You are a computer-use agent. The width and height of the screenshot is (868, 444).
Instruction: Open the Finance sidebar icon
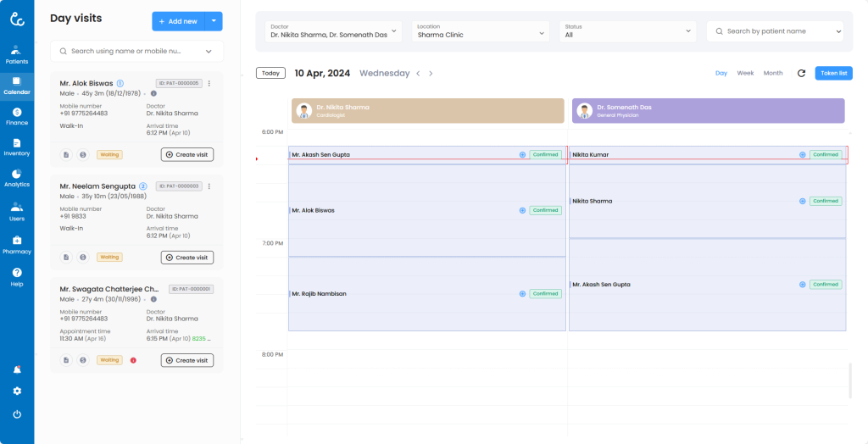[x=17, y=116]
